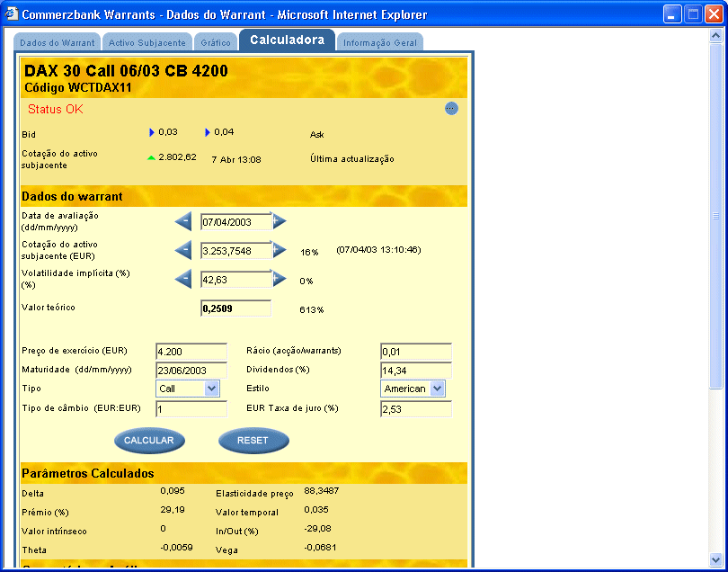Increase implied volatility with plus arrow
This screenshot has height=572, width=728.
pos(279,280)
